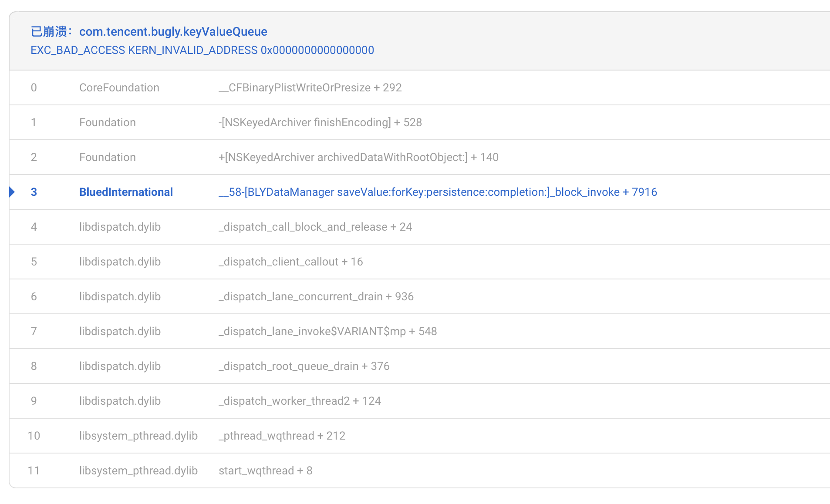830x504 pixels.
Task: Select the _pthread_wqthread frame row
Action: tap(282, 435)
